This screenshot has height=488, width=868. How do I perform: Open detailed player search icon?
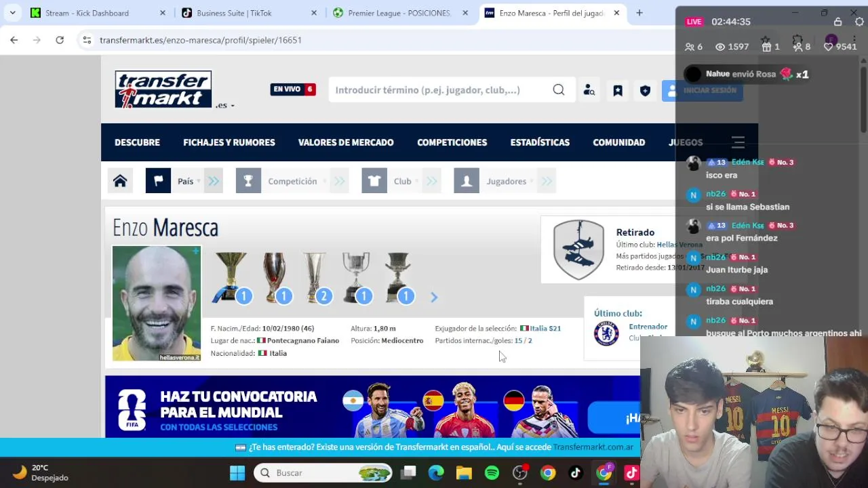589,90
